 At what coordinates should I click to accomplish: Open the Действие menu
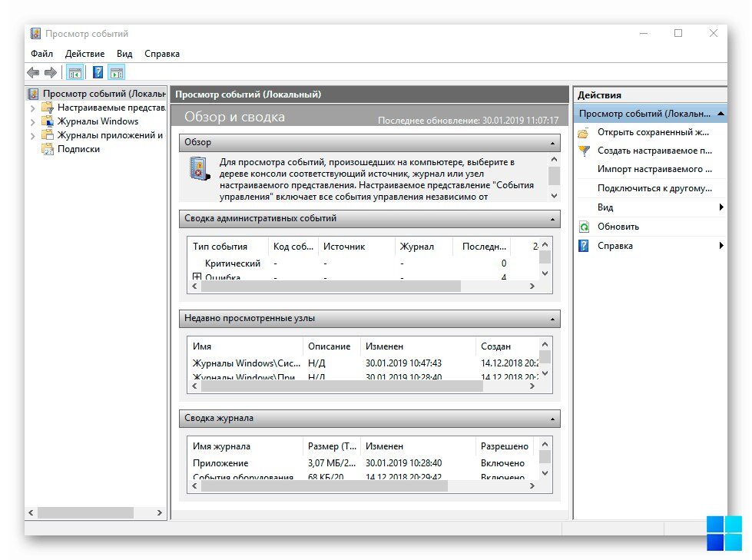[85, 54]
